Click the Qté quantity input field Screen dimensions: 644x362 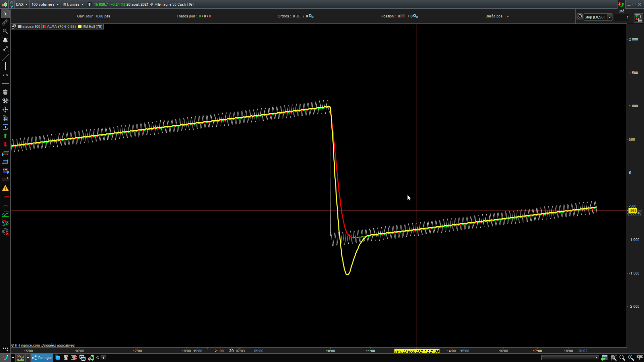point(621,17)
